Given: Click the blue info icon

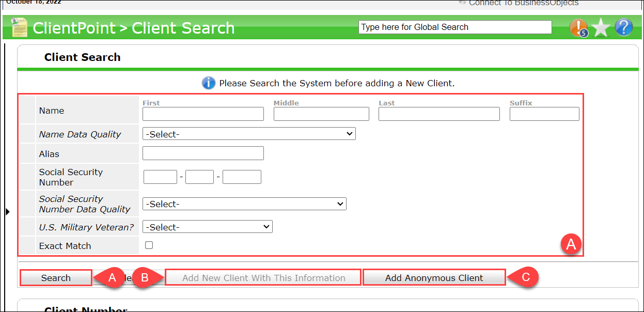Looking at the screenshot, I should [x=209, y=83].
